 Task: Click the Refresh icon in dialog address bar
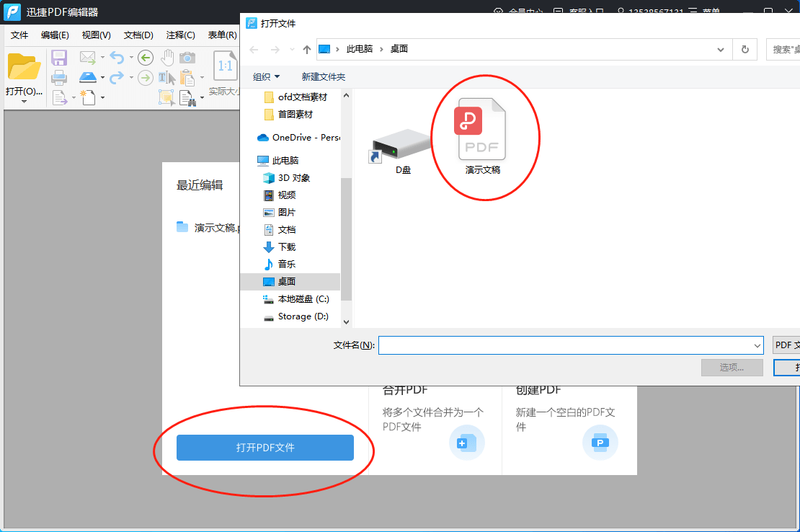[x=745, y=50]
